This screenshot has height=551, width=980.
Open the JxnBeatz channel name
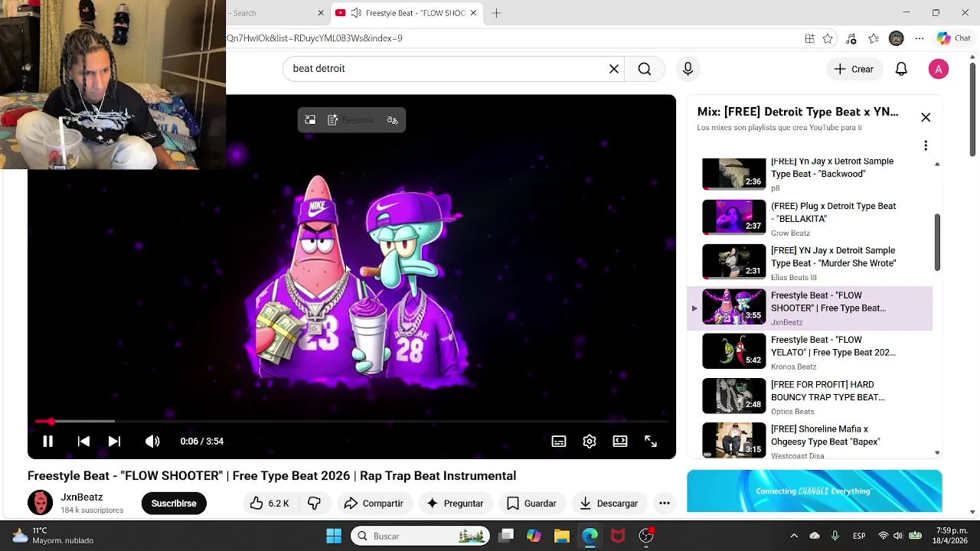pyautogui.click(x=82, y=497)
